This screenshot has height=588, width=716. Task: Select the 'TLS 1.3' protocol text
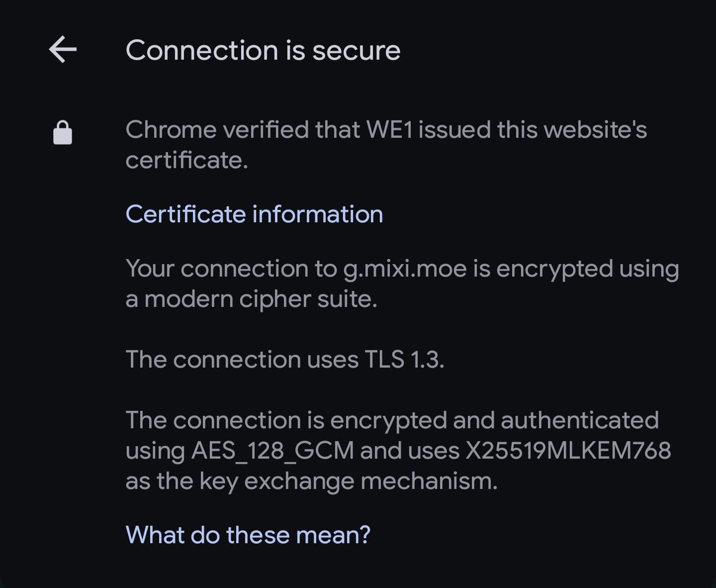click(x=404, y=359)
